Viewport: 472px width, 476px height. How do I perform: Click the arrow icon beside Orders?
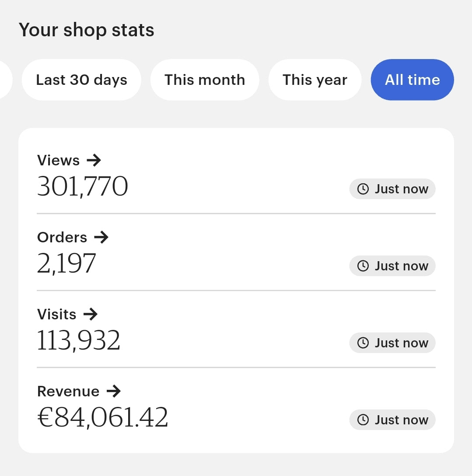click(x=101, y=238)
